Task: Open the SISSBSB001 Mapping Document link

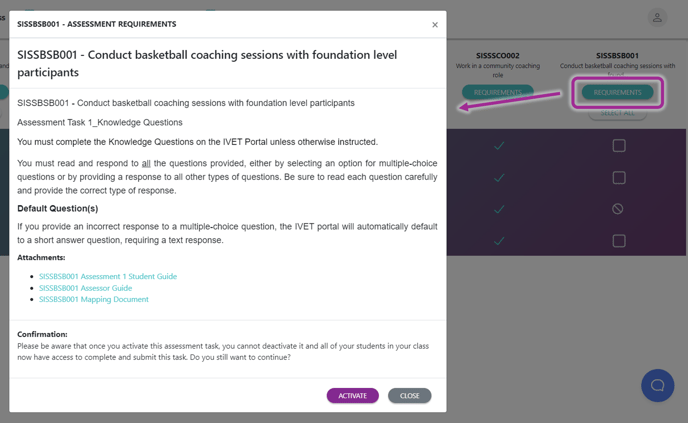Action: point(94,299)
